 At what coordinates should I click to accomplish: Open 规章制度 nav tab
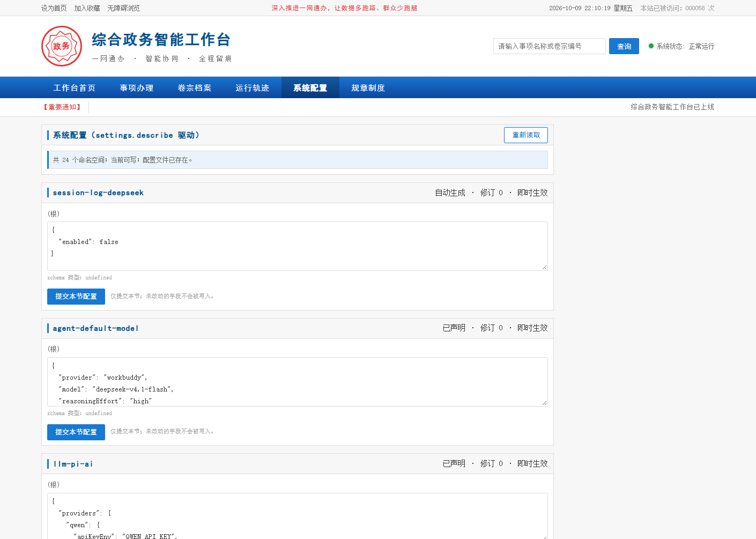pos(368,87)
